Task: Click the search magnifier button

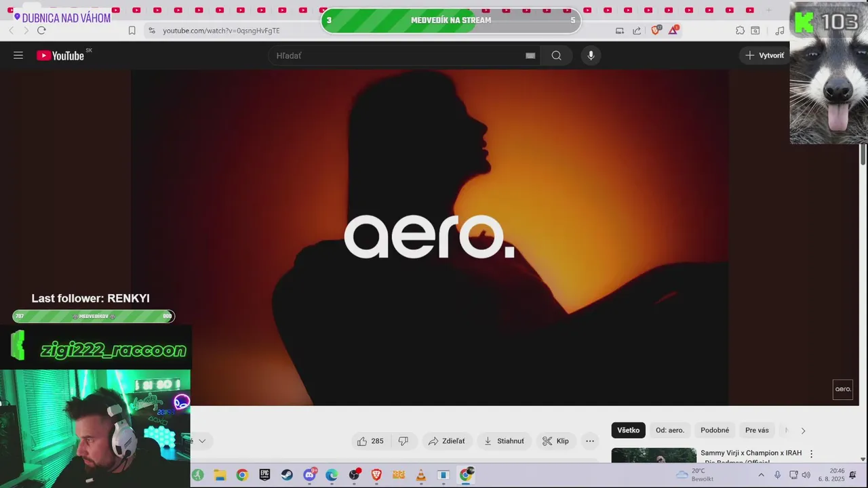Action: [557, 56]
